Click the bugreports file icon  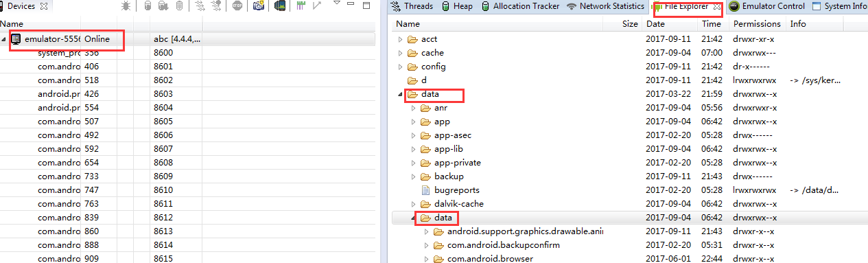click(425, 190)
